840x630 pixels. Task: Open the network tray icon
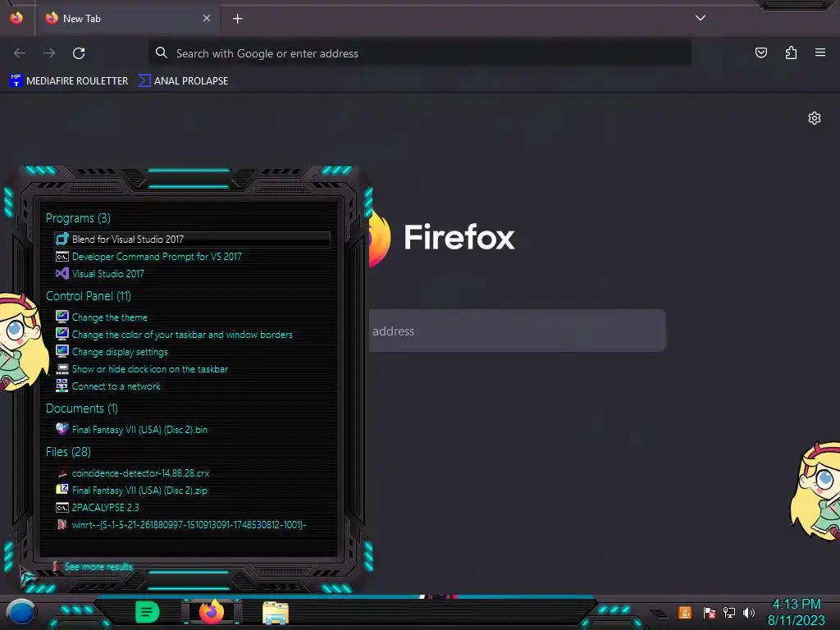[729, 612]
